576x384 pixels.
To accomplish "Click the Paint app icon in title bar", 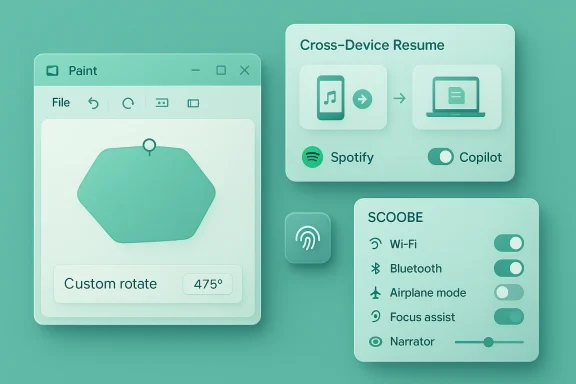I will tap(52, 71).
